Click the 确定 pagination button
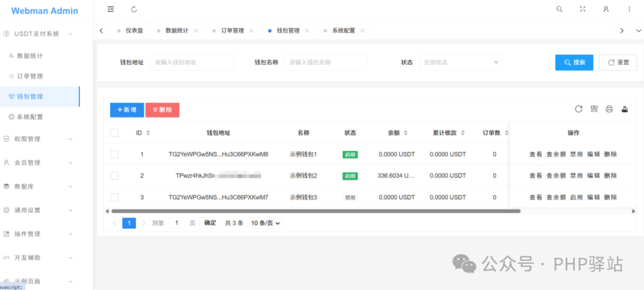This screenshot has height=290, width=644. point(210,223)
